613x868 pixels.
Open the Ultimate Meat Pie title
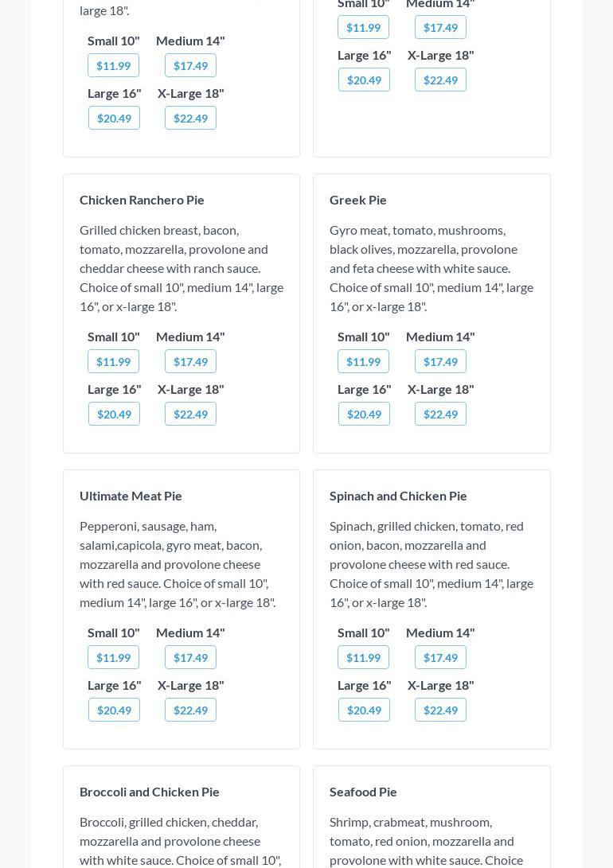click(x=131, y=496)
